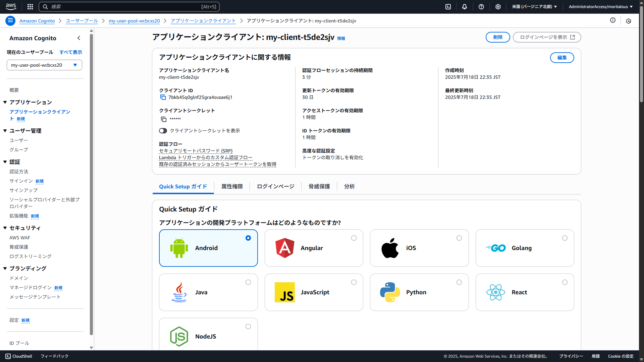Select the Angular platform radio option

click(x=354, y=238)
